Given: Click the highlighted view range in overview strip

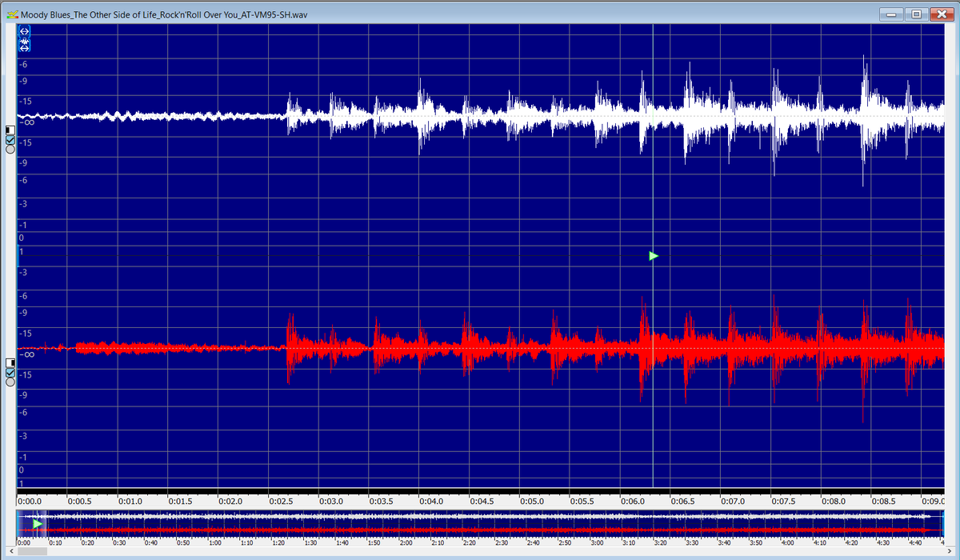Looking at the screenshot, I should [x=33, y=524].
